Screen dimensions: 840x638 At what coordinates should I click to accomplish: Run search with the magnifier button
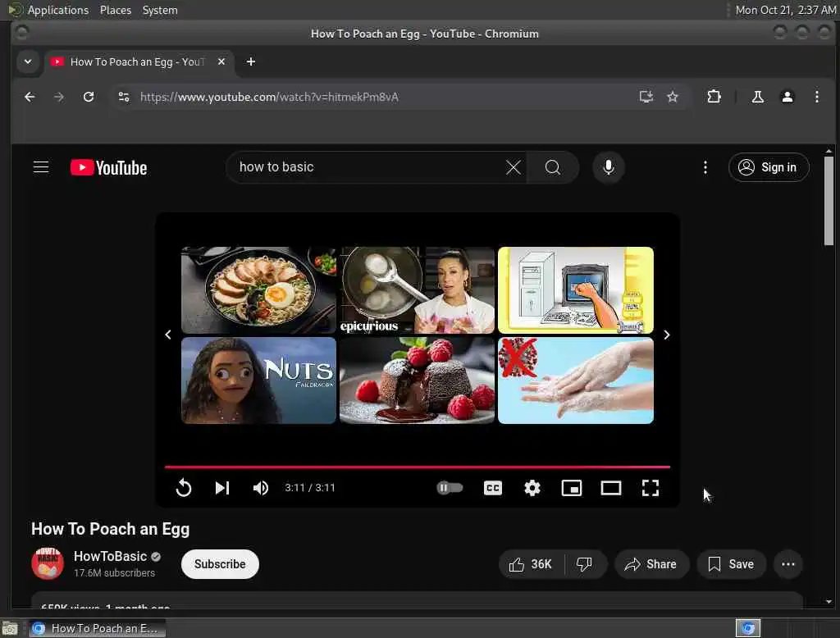552,167
